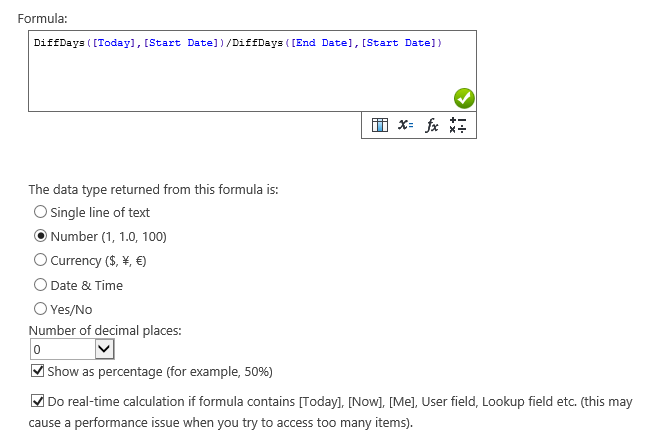Choose the Currency data type radio button

(40, 260)
